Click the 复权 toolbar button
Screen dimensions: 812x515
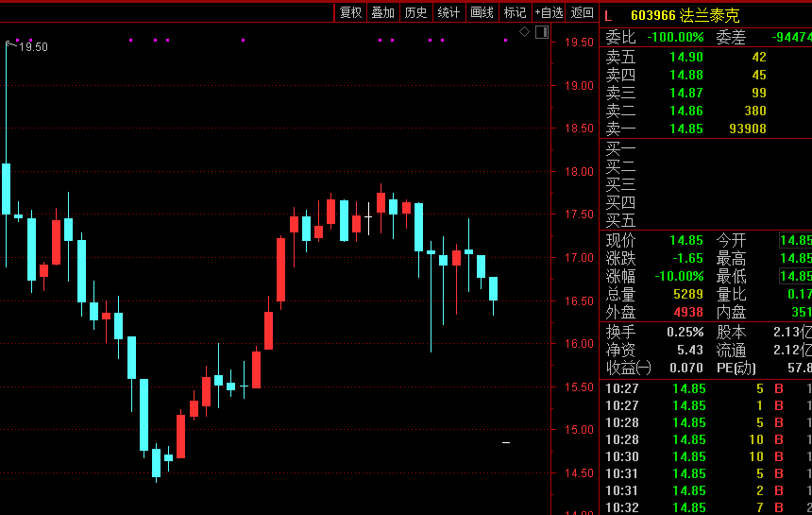click(x=350, y=12)
